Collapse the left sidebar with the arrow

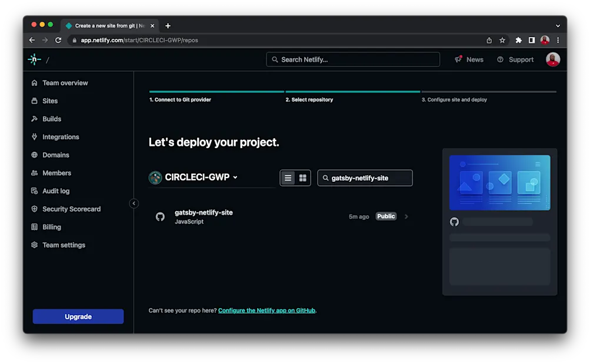click(x=134, y=203)
